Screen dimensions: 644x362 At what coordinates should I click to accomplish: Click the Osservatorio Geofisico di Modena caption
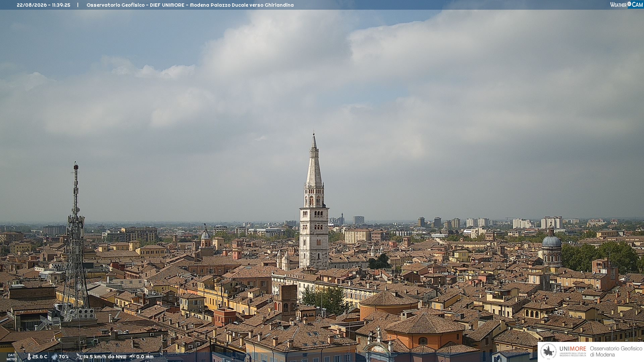point(616,352)
